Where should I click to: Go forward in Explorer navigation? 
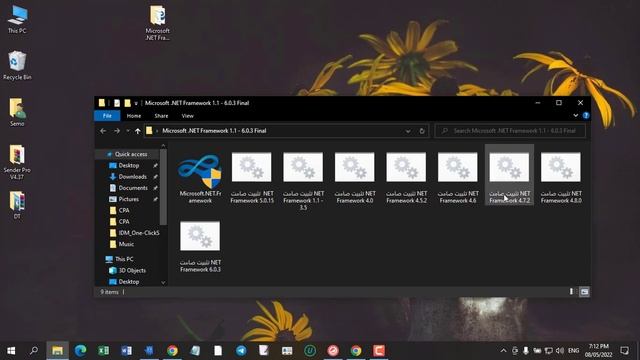pyautogui.click(x=117, y=131)
